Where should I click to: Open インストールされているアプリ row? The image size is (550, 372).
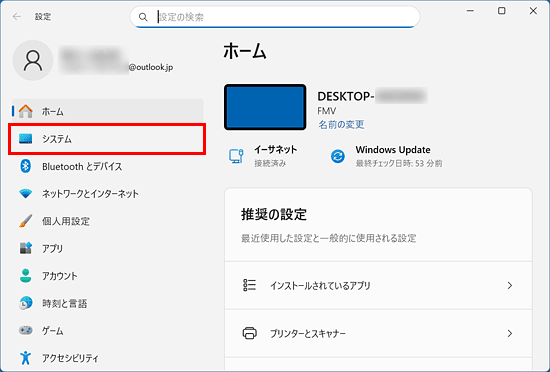click(378, 285)
